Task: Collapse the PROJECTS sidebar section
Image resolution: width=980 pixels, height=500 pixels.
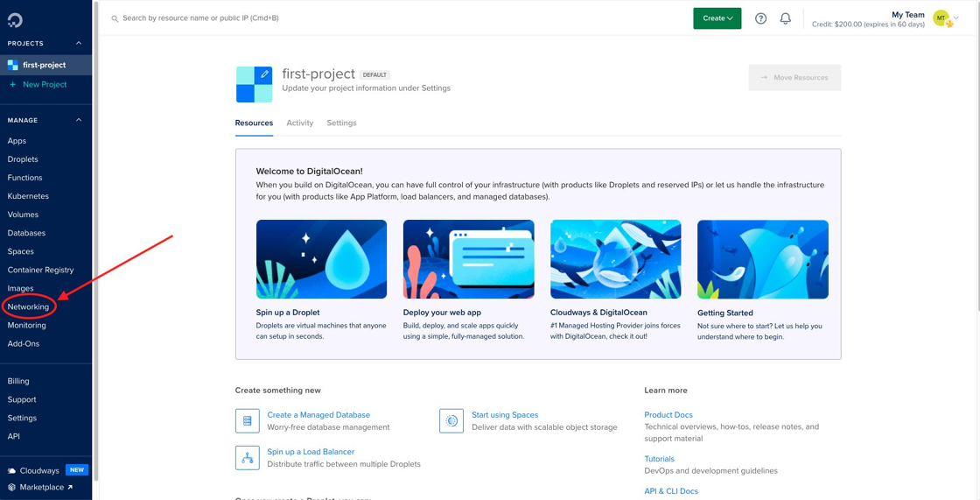Action: (79, 43)
